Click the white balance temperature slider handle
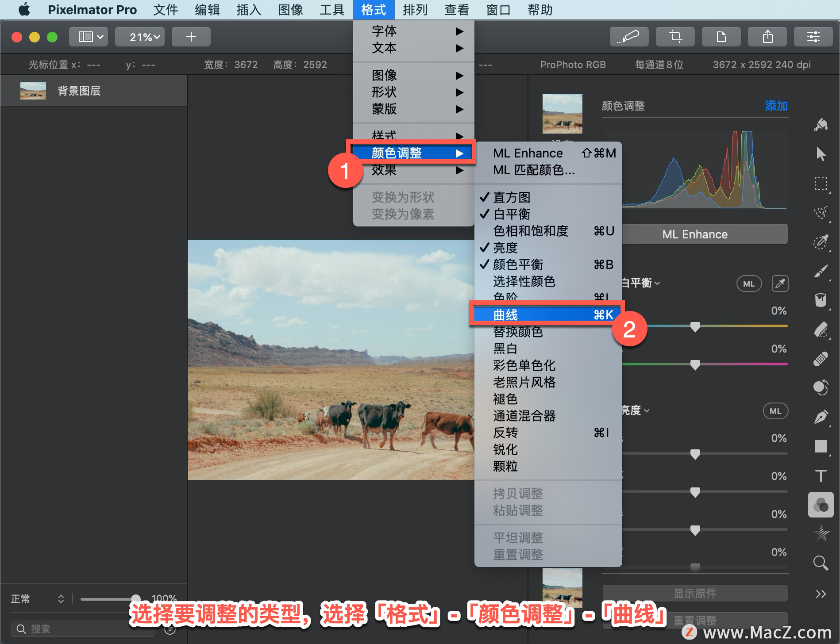840x644 pixels. click(695, 327)
